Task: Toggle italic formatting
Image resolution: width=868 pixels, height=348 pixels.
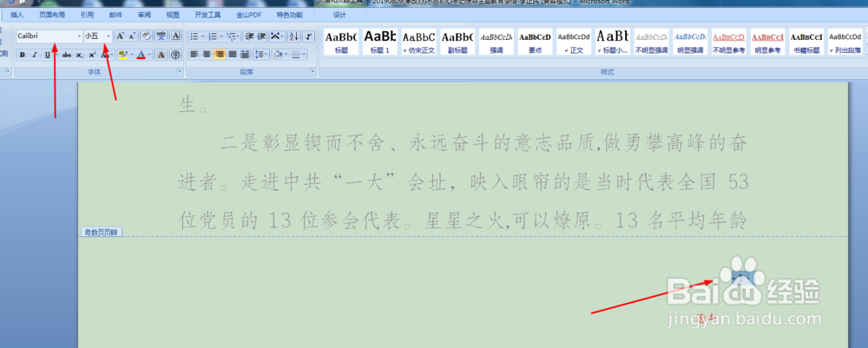Action: 35,54
